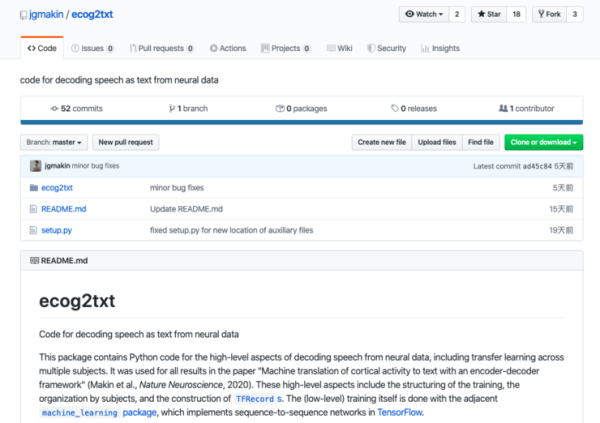
Task: Click the Create new file button
Action: pos(380,143)
